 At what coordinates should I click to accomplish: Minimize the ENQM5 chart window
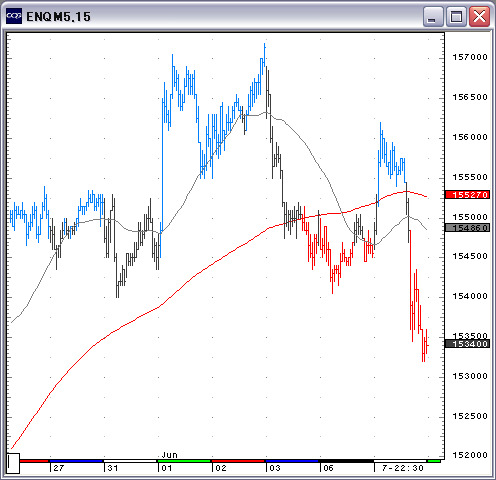[433, 16]
